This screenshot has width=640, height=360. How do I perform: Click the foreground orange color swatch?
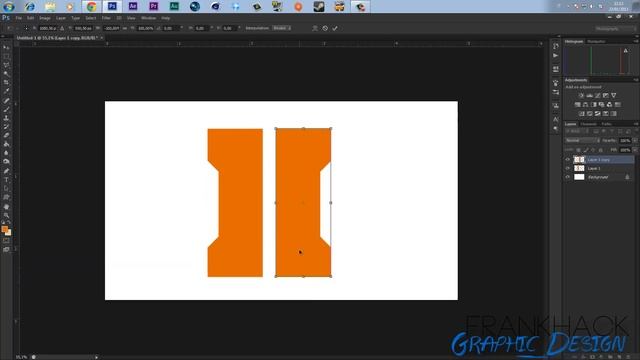point(4,229)
